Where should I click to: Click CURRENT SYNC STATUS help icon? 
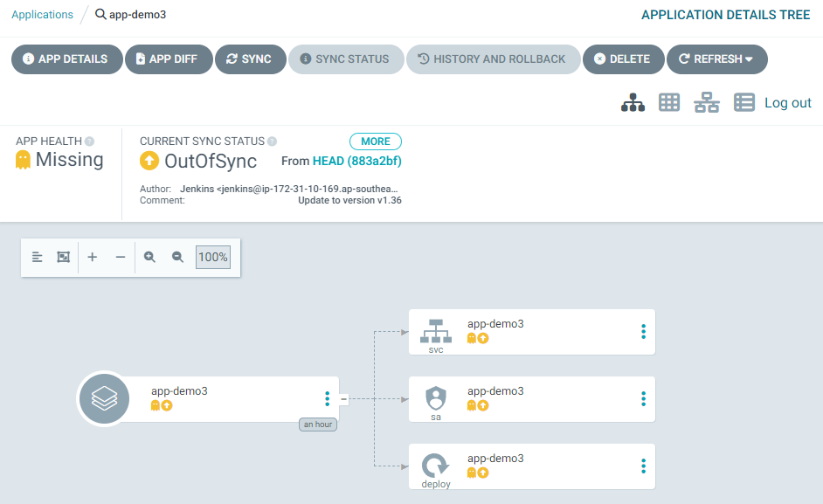pyautogui.click(x=272, y=142)
